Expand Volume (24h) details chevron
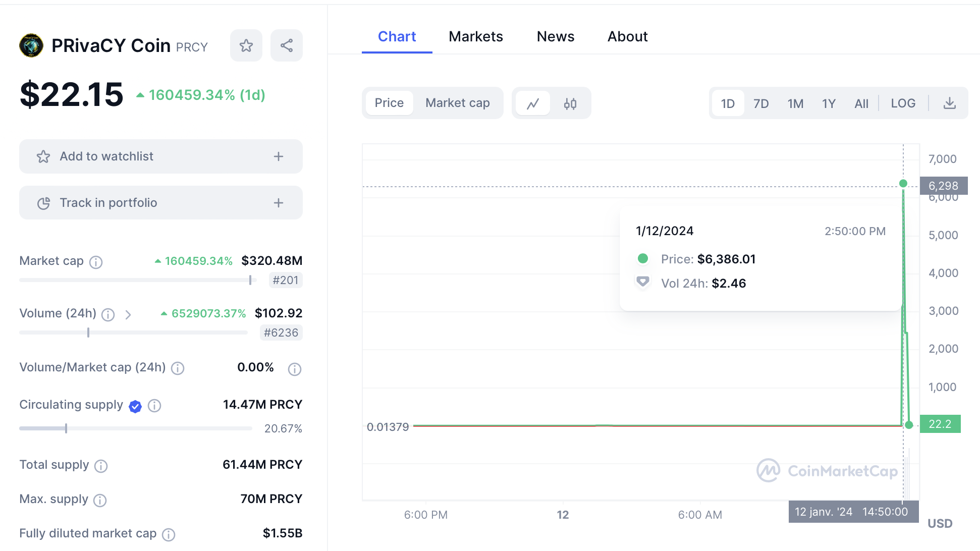Image resolution: width=980 pixels, height=551 pixels. (x=128, y=315)
